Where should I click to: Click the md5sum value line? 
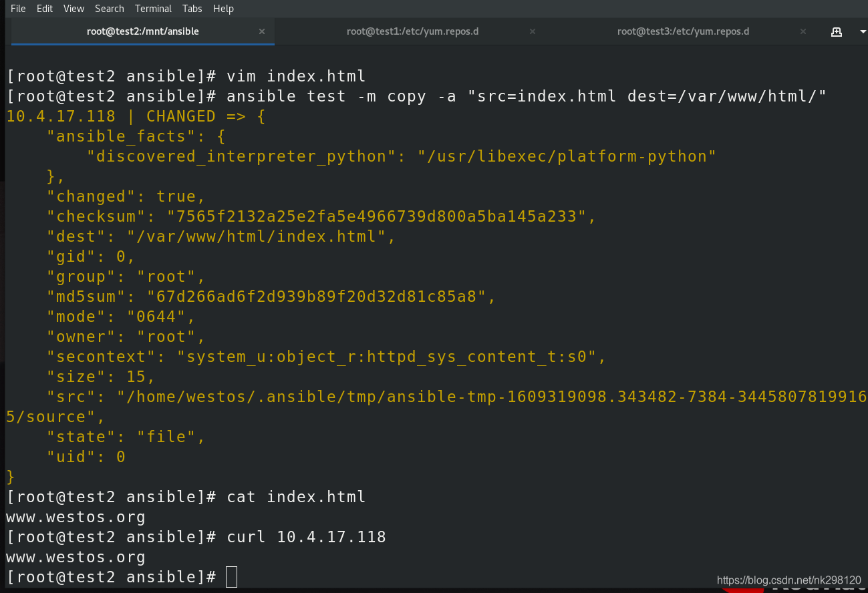point(271,296)
